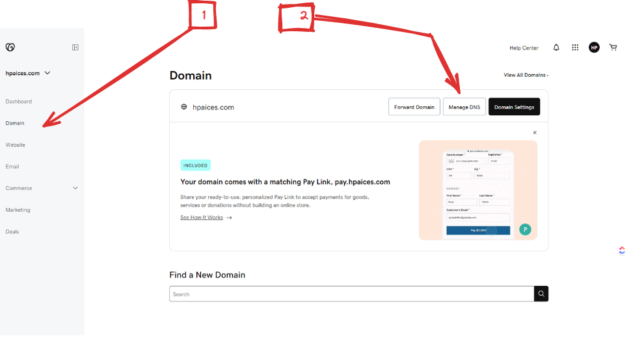Screen dimensions: 644x353
Task: Open the Help Center link
Action: coord(524,48)
